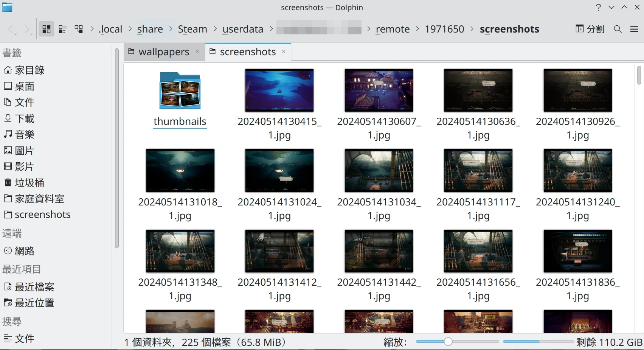Close the screenshots tab

(x=284, y=51)
